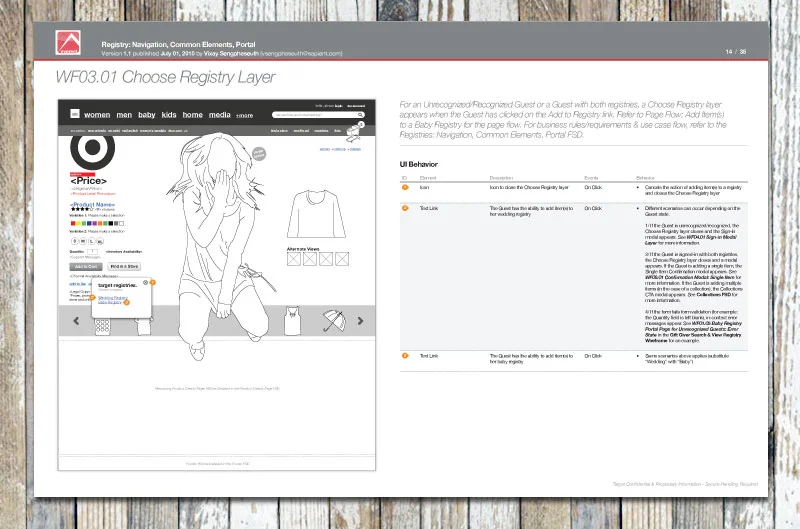Click the tank top item in the carousel

point(292,321)
